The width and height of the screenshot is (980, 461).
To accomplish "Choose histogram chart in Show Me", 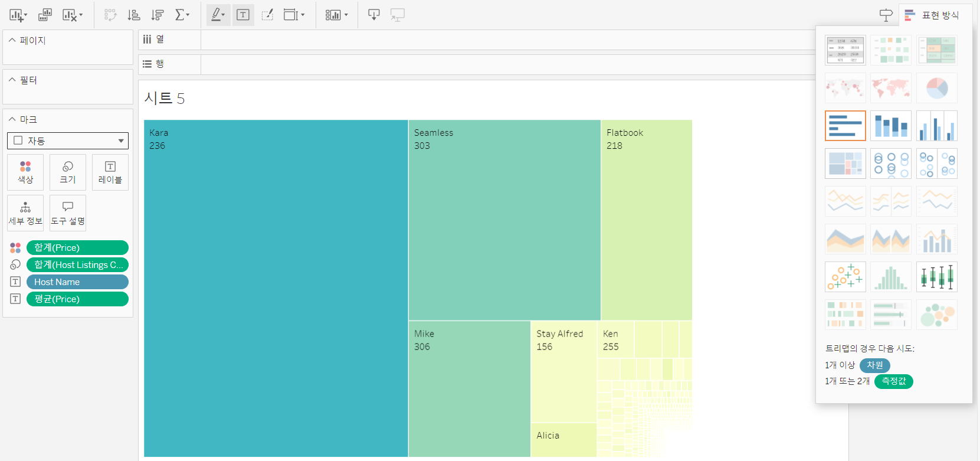I will pos(891,277).
